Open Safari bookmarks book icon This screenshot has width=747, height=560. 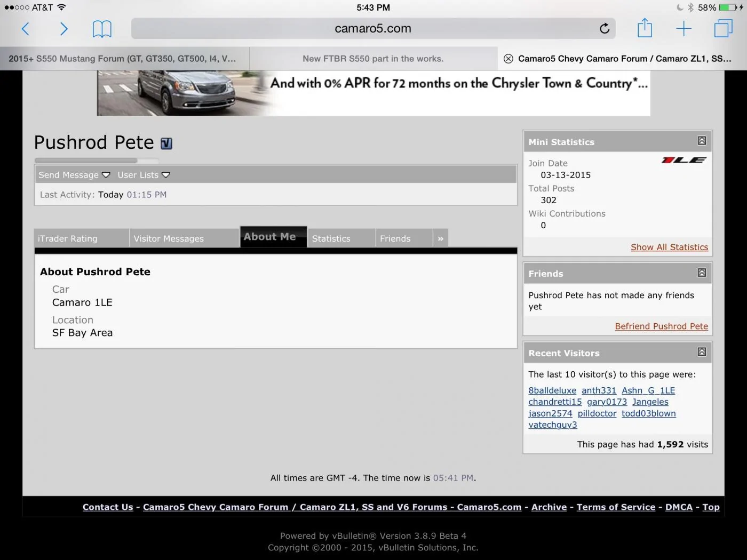click(x=102, y=29)
